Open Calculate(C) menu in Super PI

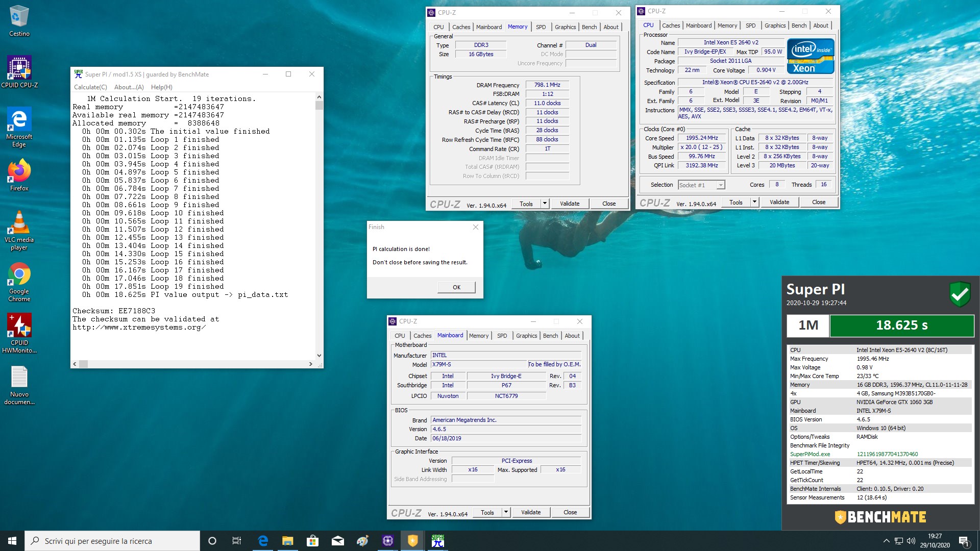click(x=90, y=87)
